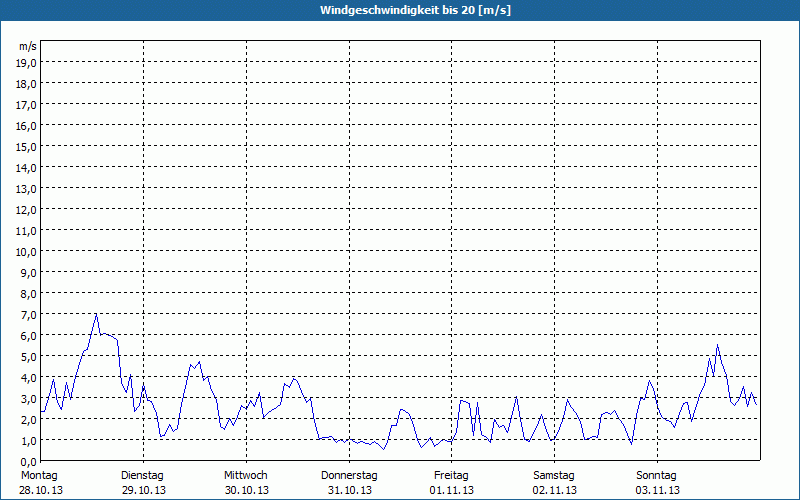Select the 1,0 y-axis label
800x500 pixels.
pos(29,441)
